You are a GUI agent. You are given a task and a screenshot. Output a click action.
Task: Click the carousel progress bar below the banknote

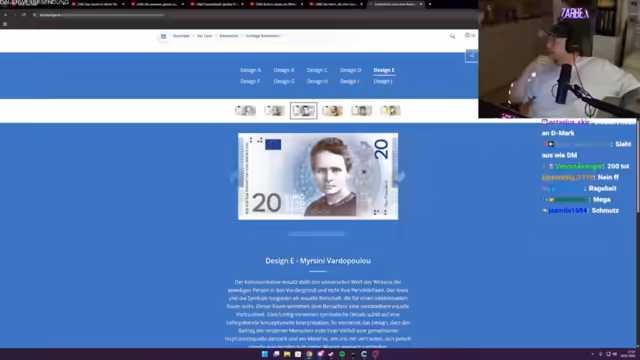(x=316, y=234)
